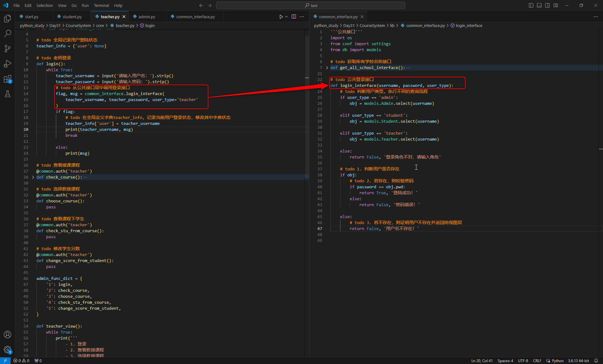
Task: Click the UTF-8 encoding indicator
Action: coord(523,361)
